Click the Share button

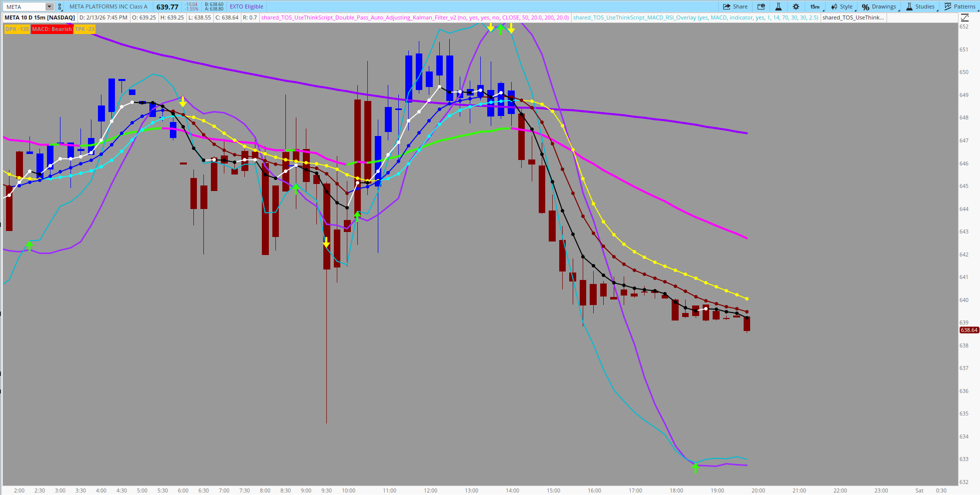click(735, 6)
